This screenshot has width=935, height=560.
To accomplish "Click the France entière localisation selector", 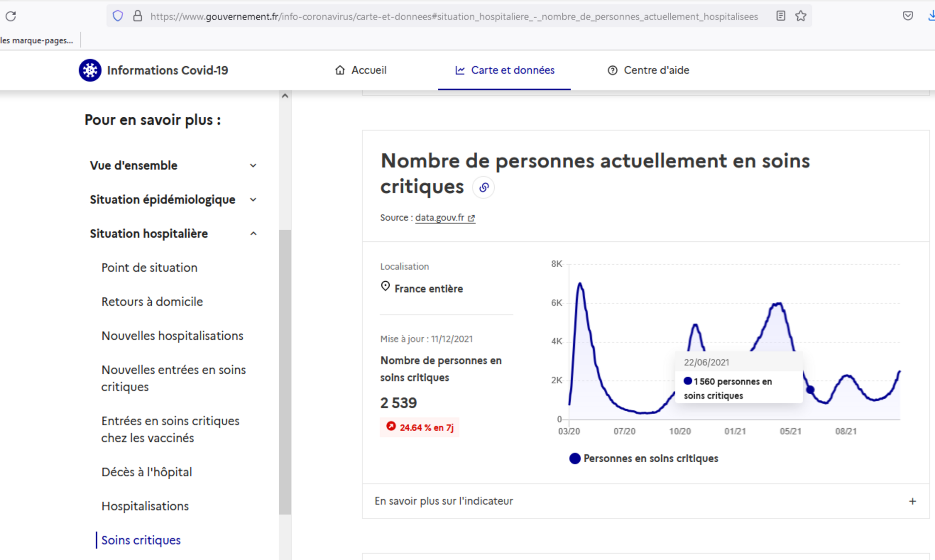I will (x=428, y=288).
